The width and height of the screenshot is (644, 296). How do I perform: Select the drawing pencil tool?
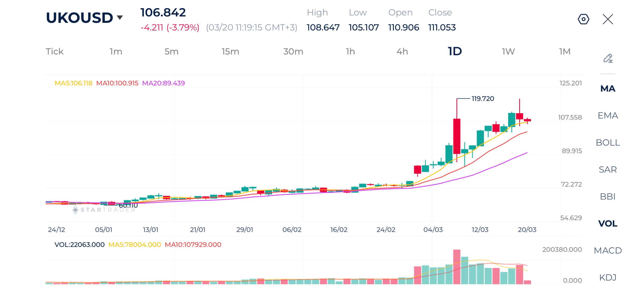[608, 58]
